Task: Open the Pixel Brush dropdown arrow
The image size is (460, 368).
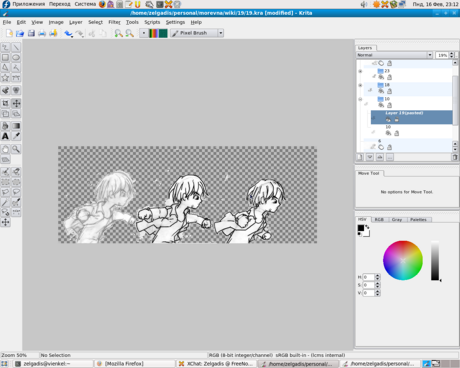Action: (220, 33)
